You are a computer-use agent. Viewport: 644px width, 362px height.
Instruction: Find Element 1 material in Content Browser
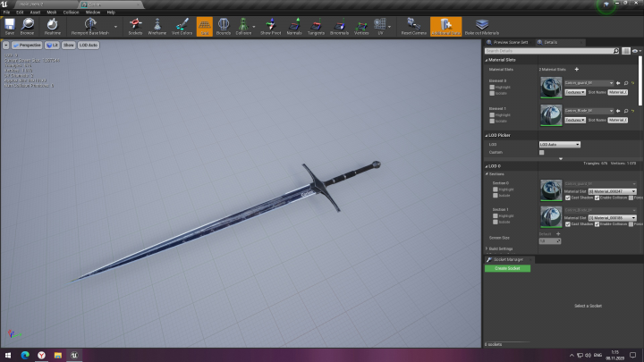(626, 111)
